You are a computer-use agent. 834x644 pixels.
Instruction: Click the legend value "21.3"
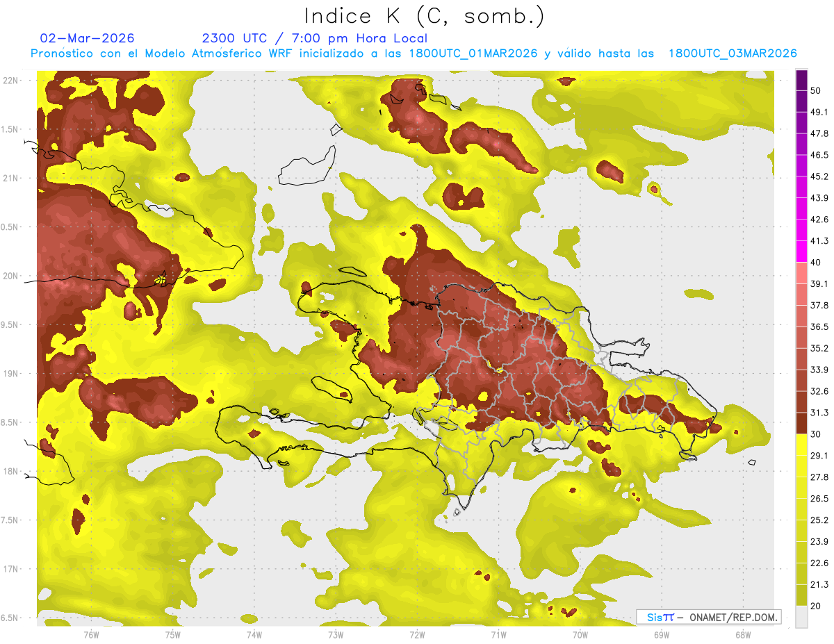(819, 585)
